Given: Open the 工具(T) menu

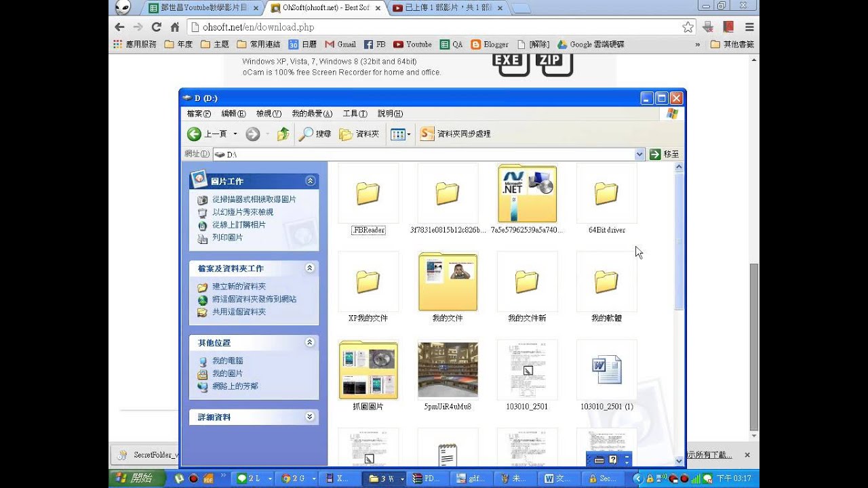Looking at the screenshot, I should point(355,114).
